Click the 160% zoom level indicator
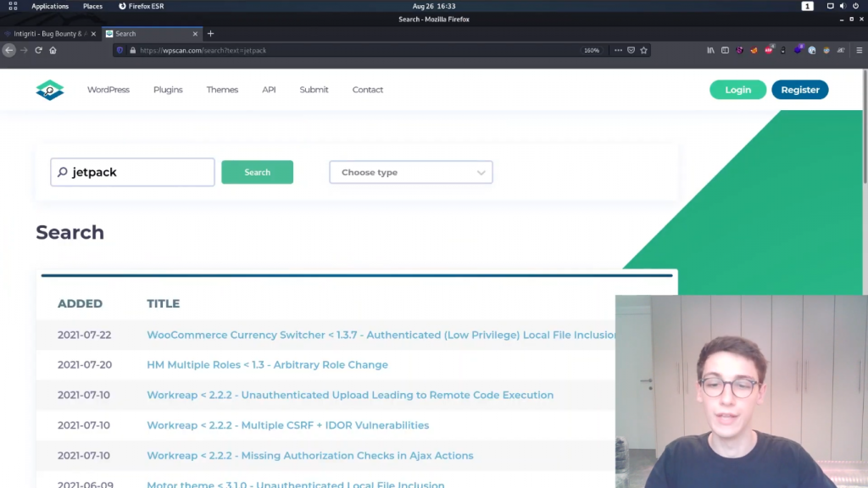This screenshot has width=868, height=488. point(591,50)
